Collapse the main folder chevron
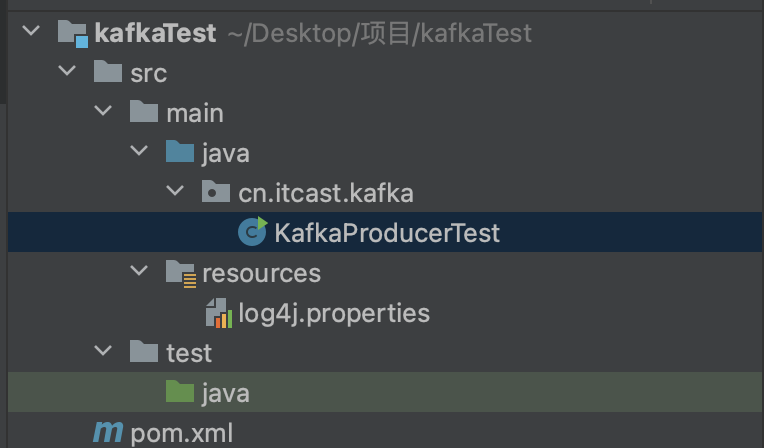 (x=103, y=113)
